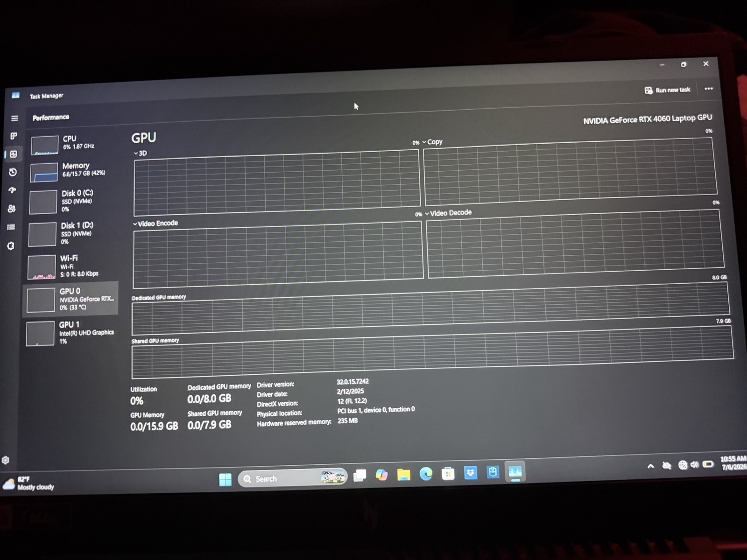Open the Users page icon
Screen dimensions: 747x560
click(x=12, y=209)
